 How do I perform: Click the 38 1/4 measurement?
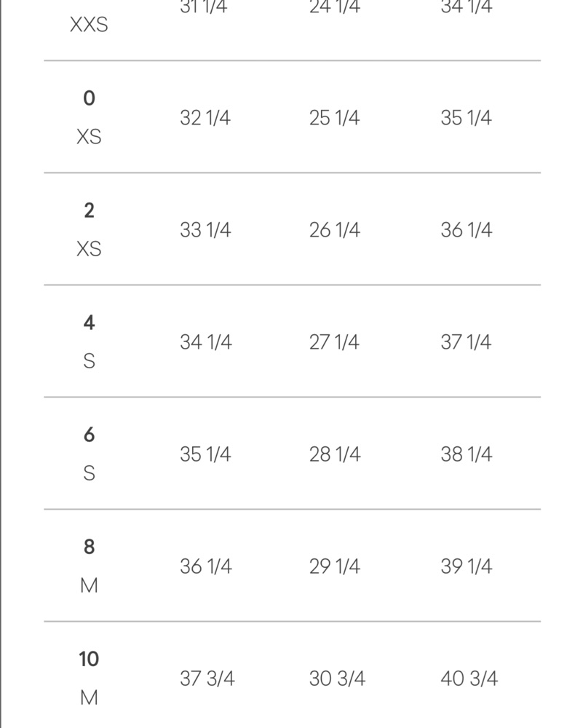(x=466, y=454)
